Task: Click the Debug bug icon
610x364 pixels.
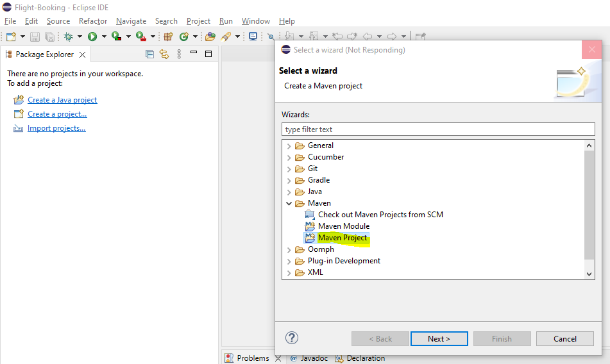Action: click(x=69, y=37)
